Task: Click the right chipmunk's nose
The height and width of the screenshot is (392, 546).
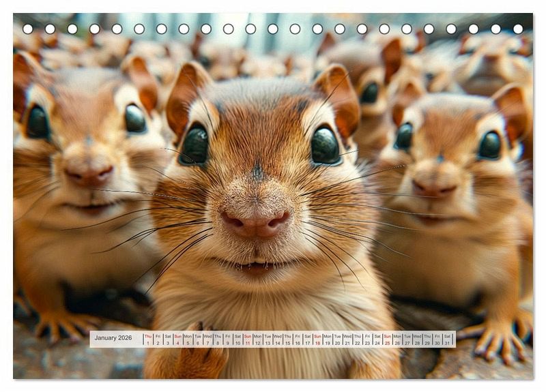Action: 432,187
